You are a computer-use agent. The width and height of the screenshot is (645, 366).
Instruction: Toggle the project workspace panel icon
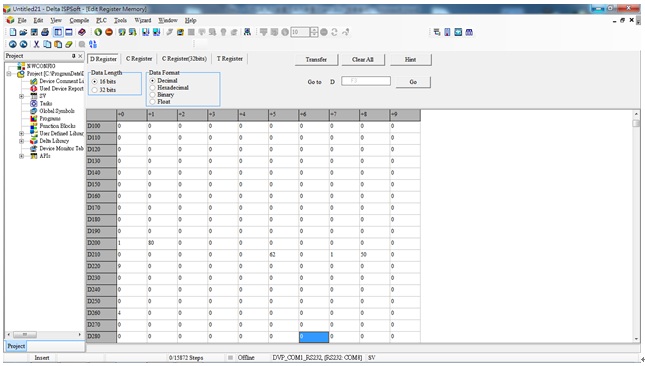click(58, 32)
